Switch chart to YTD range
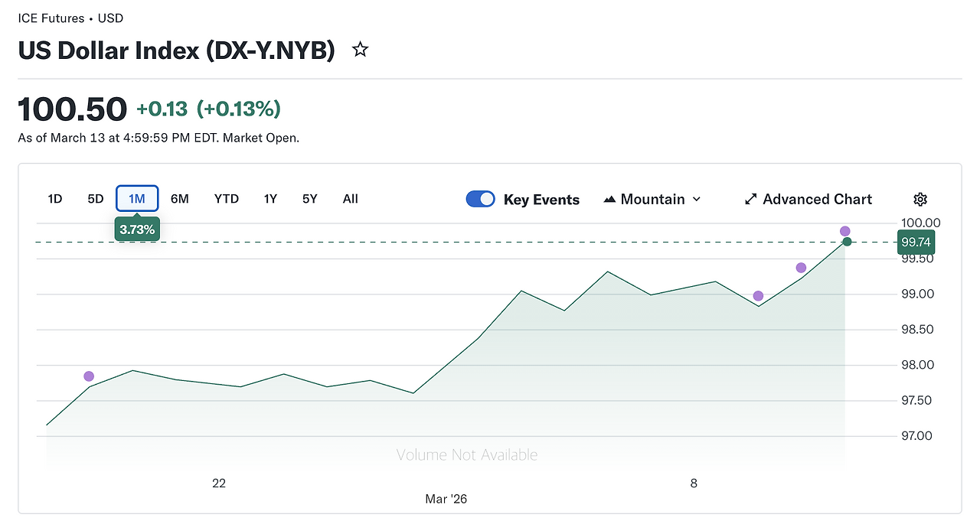The height and width of the screenshot is (524, 980). (x=227, y=199)
